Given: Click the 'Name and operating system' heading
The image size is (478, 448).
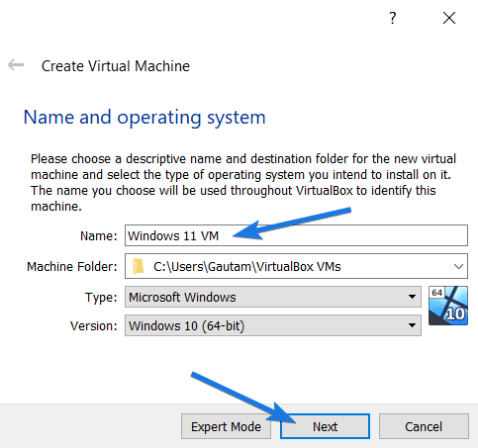Looking at the screenshot, I should pyautogui.click(x=144, y=118).
